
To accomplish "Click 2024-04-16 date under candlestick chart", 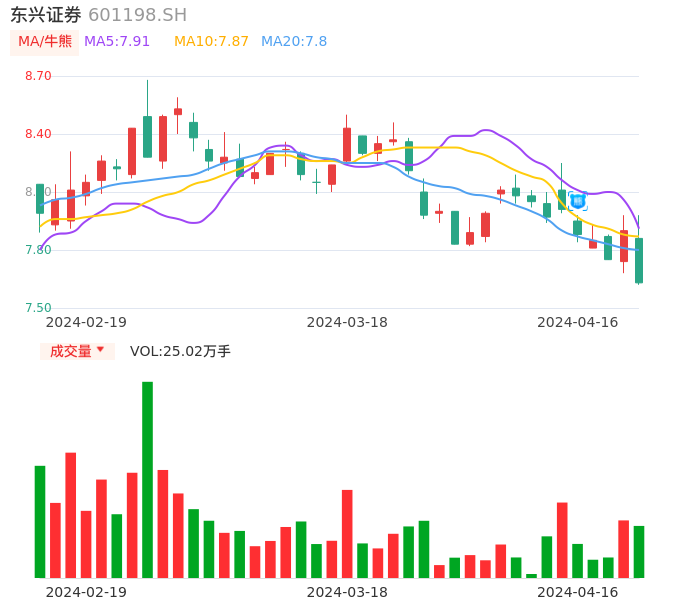I will click(578, 322).
